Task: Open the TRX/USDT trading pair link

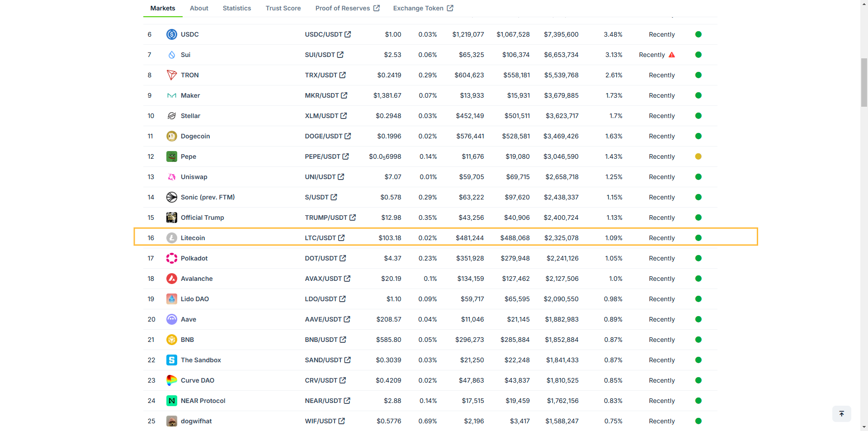Action: 325,75
